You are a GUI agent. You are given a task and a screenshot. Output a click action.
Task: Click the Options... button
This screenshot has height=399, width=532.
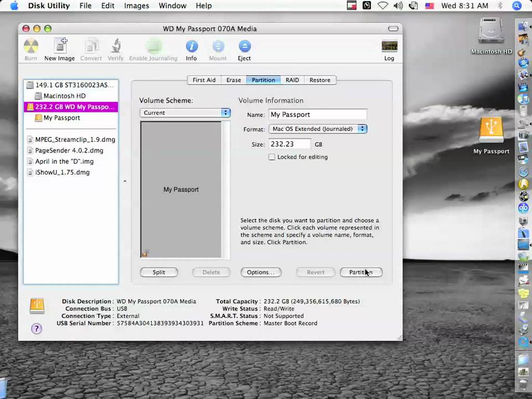pos(260,272)
